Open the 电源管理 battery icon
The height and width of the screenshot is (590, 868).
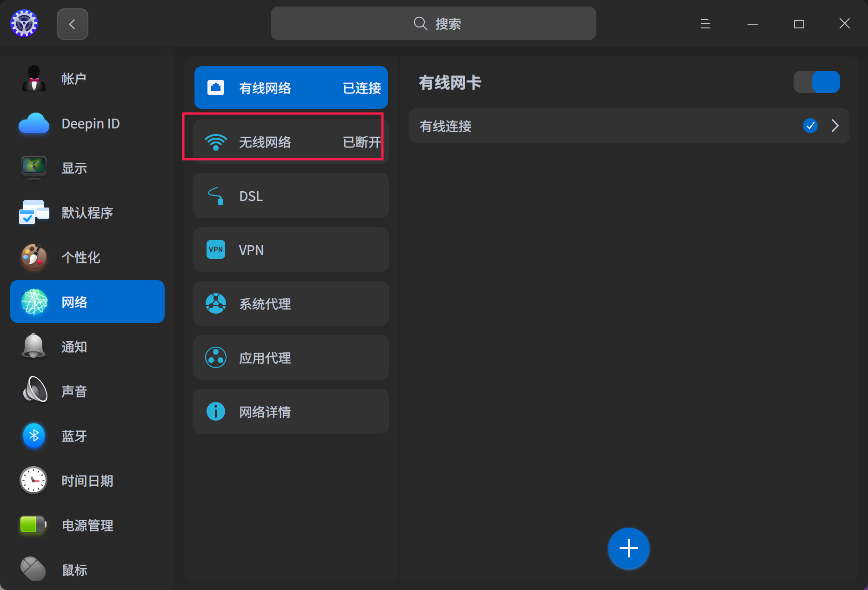pos(33,525)
